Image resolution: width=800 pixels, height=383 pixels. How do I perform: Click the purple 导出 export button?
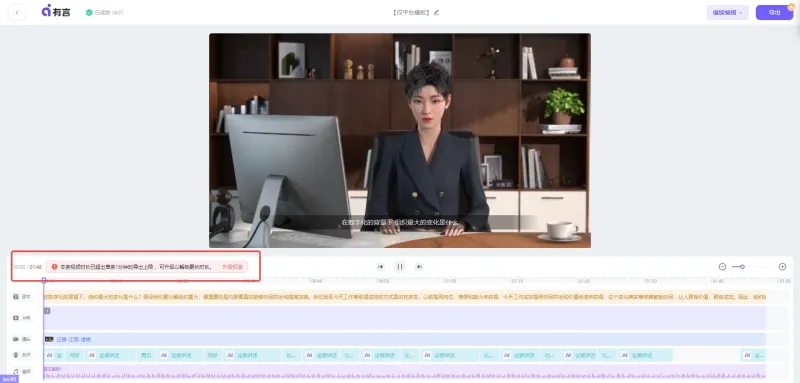click(x=774, y=13)
